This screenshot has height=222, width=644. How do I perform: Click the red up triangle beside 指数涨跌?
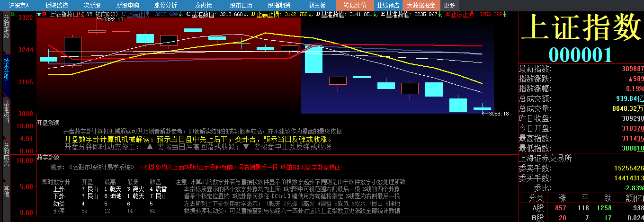pyautogui.click(x=631, y=79)
